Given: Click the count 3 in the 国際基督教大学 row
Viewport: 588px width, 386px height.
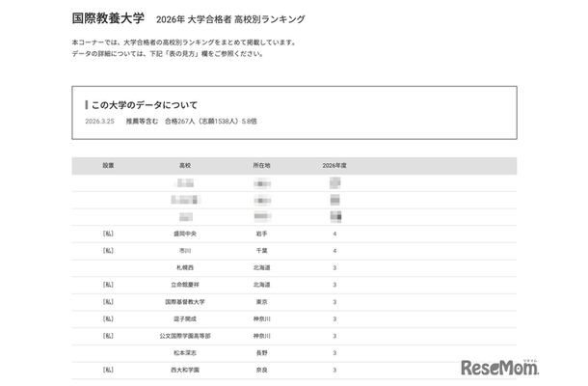Looking at the screenshot, I should 334,302.
